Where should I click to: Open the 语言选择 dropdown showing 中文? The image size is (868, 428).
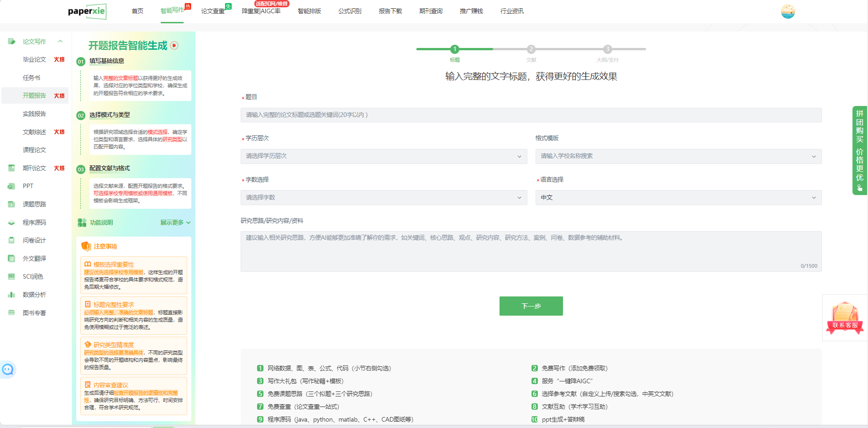[x=678, y=197]
